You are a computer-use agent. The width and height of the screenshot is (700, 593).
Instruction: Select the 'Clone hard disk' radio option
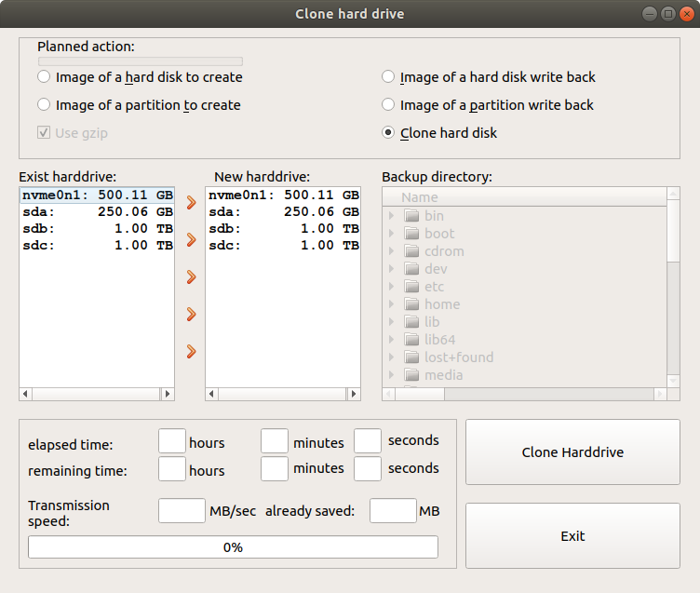[439, 132]
